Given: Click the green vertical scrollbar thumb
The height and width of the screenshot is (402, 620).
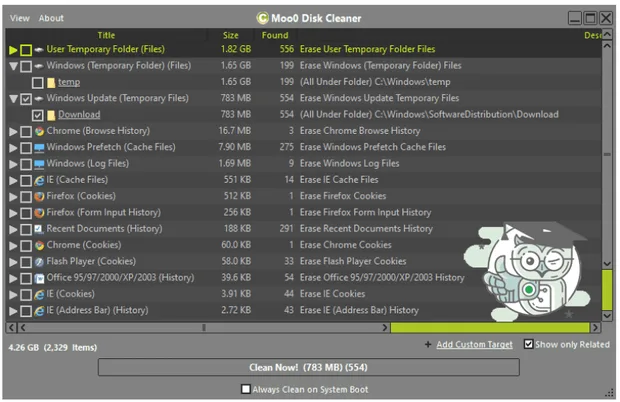Looking at the screenshot, I should (x=607, y=291).
